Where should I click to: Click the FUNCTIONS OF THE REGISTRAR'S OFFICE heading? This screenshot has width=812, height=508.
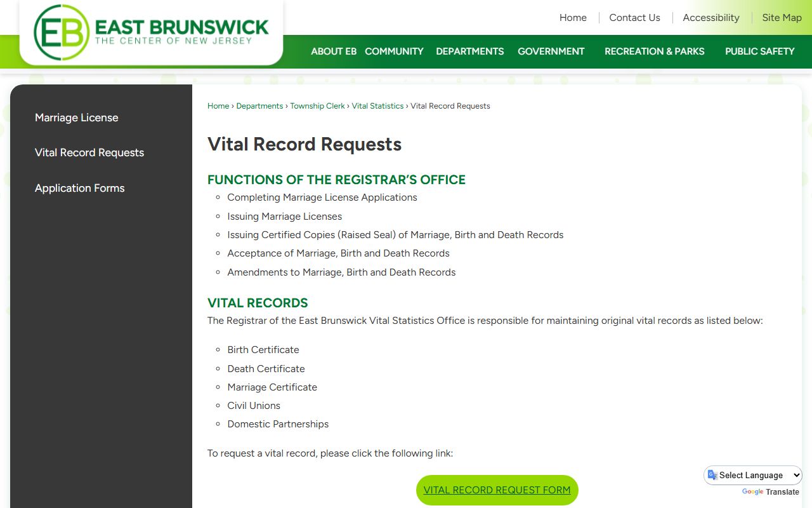click(336, 180)
